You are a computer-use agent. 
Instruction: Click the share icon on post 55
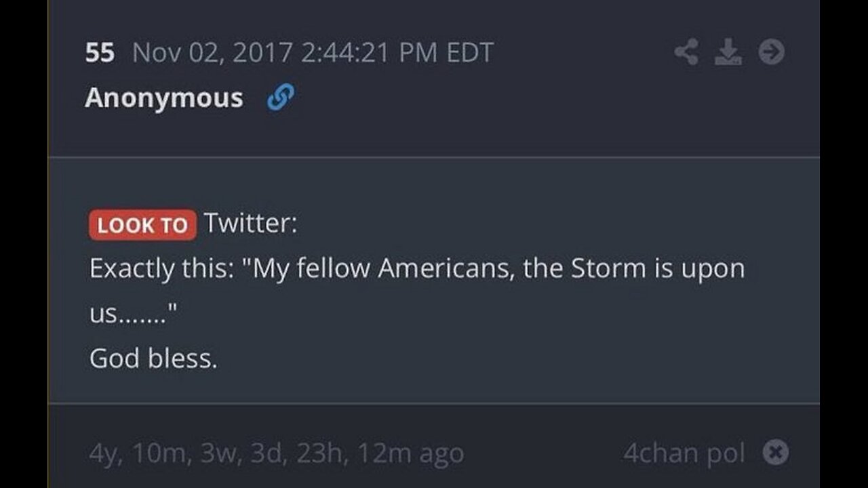[686, 52]
